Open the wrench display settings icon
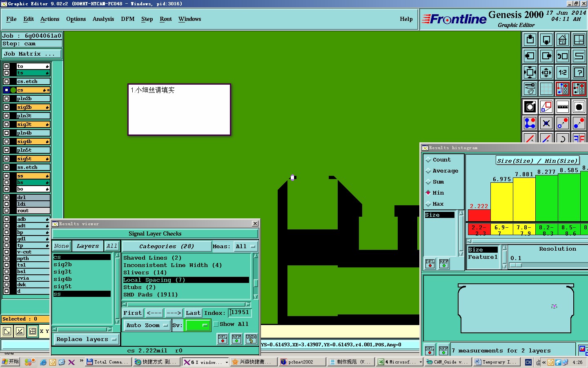 coord(530,88)
